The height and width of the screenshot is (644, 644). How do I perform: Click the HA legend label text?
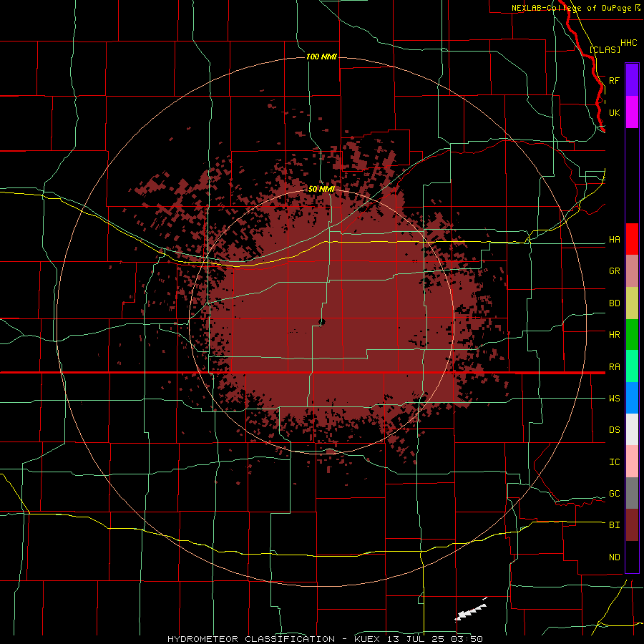tap(614, 240)
